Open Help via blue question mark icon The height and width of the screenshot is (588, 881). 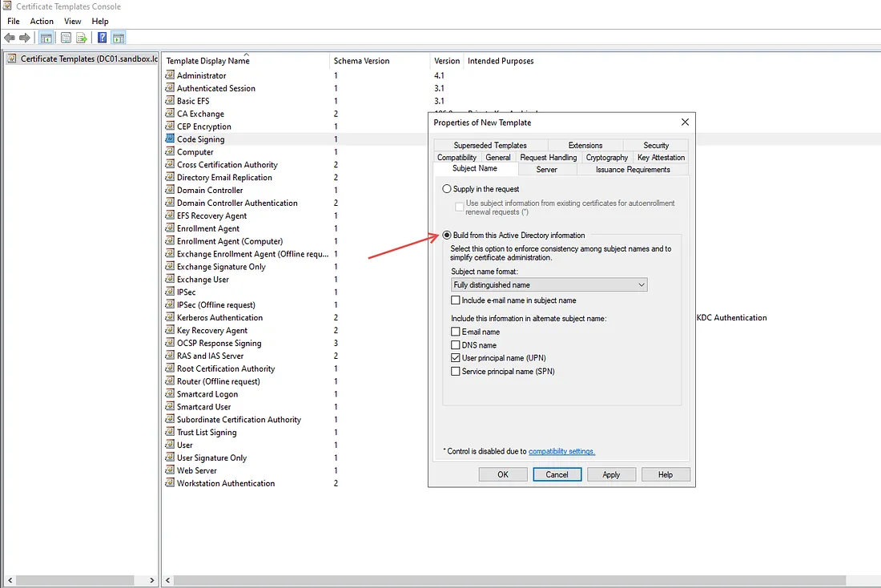(103, 38)
